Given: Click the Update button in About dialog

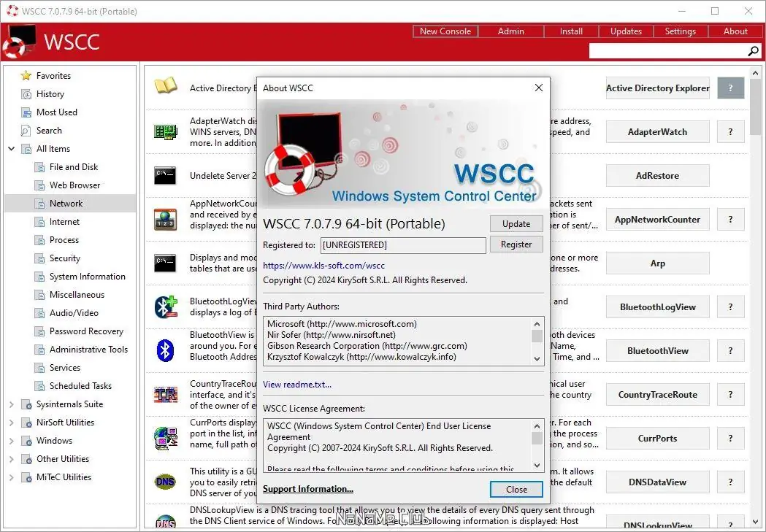Looking at the screenshot, I should click(x=516, y=223).
